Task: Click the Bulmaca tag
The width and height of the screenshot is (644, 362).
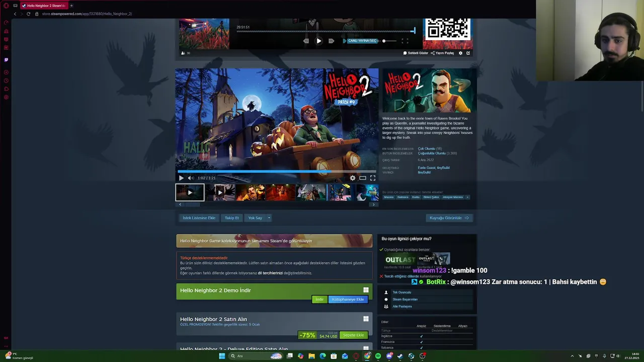Action: coord(403,197)
